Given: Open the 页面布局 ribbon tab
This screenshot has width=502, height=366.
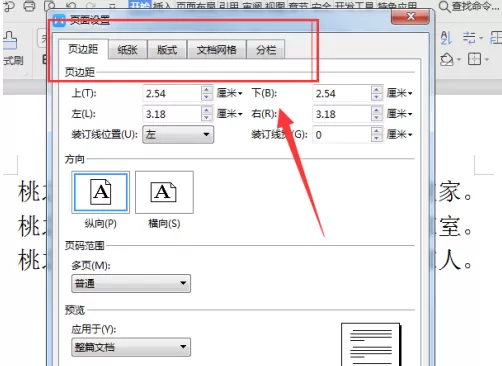Looking at the screenshot, I should pos(196,6).
